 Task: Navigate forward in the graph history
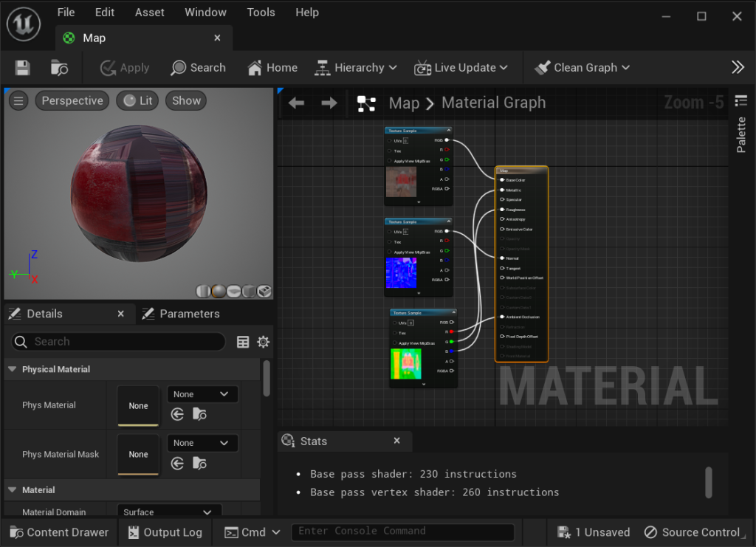329,103
